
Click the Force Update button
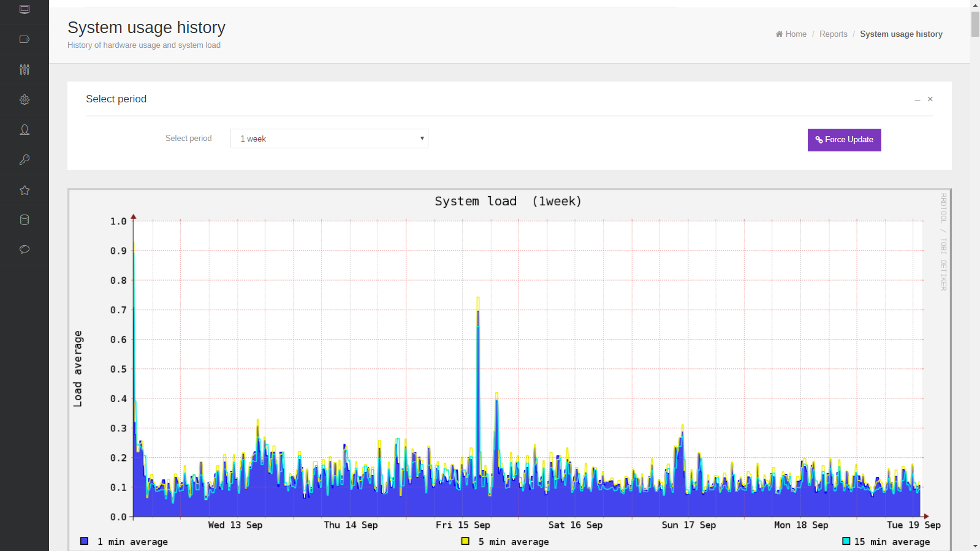pyautogui.click(x=844, y=140)
